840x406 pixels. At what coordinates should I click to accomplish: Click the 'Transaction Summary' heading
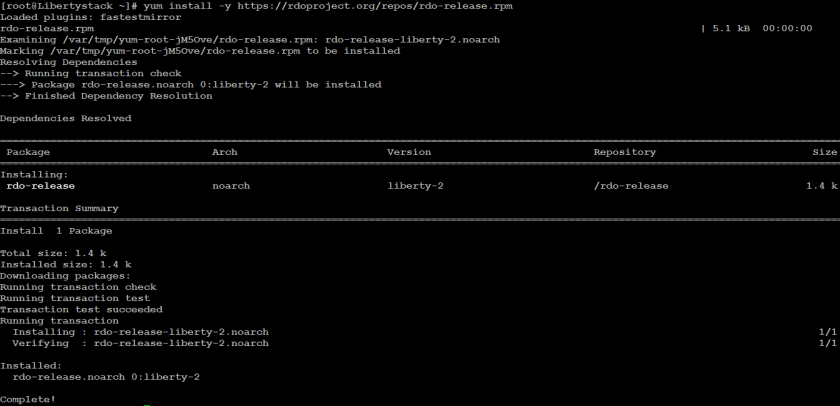59,208
